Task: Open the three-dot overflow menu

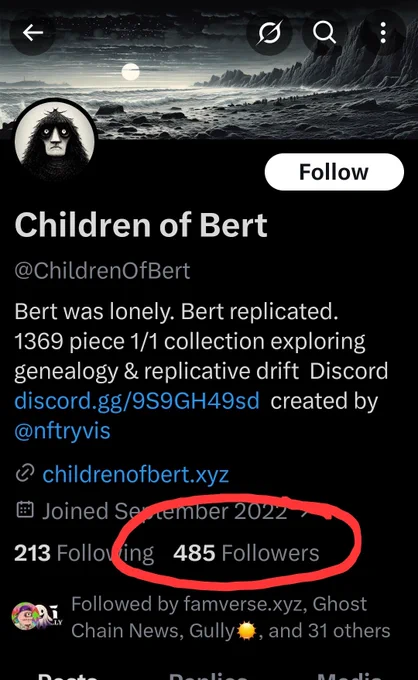Action: (x=383, y=32)
